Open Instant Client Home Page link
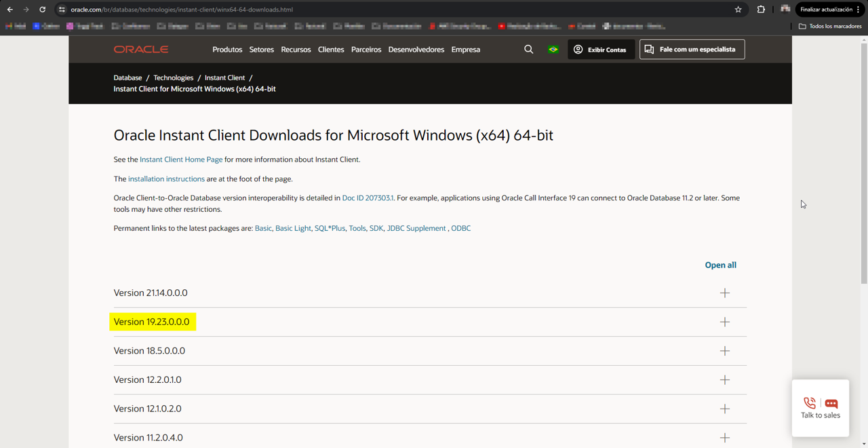868x448 pixels. click(181, 160)
